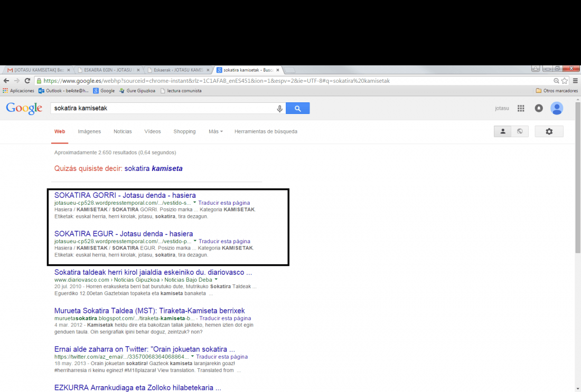The width and height of the screenshot is (581, 392).
Task: Open SOKATIRA GORRI - Jotasu denda result
Action: 125,195
